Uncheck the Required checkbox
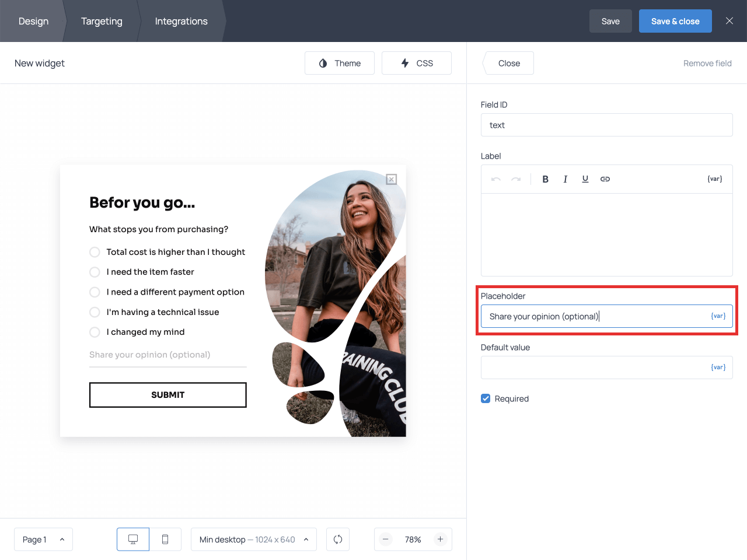The height and width of the screenshot is (560, 747). [486, 398]
